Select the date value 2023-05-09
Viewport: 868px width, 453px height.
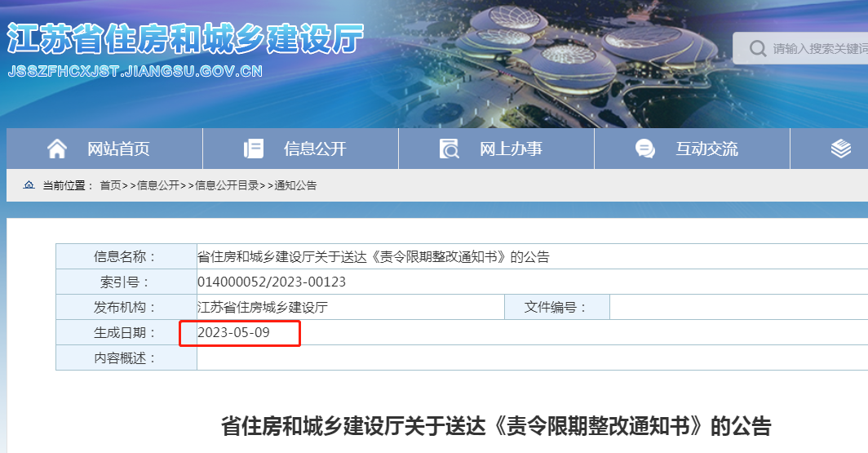point(233,332)
